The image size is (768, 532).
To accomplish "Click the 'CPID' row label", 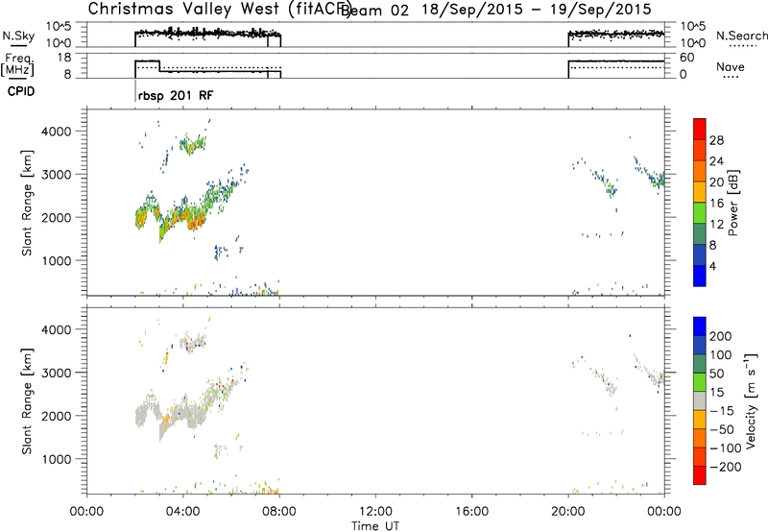I will point(21,91).
